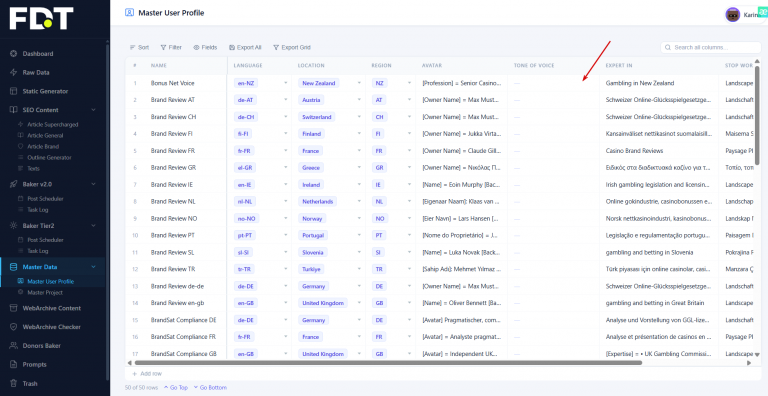Click the horizontal scrollbar's right arrow
The height and width of the screenshot is (396, 768).
tap(749, 363)
